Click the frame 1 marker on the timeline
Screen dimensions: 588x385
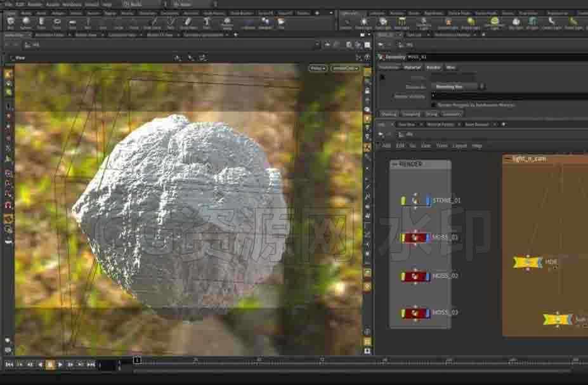[137, 360]
